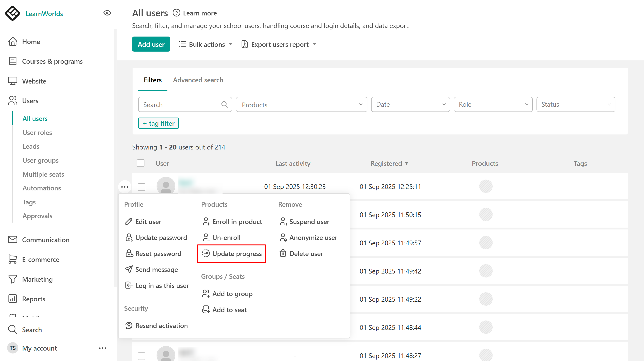The height and width of the screenshot is (361, 644).
Task: Tick the select-all checkbox in the table header
Action: [141, 163]
